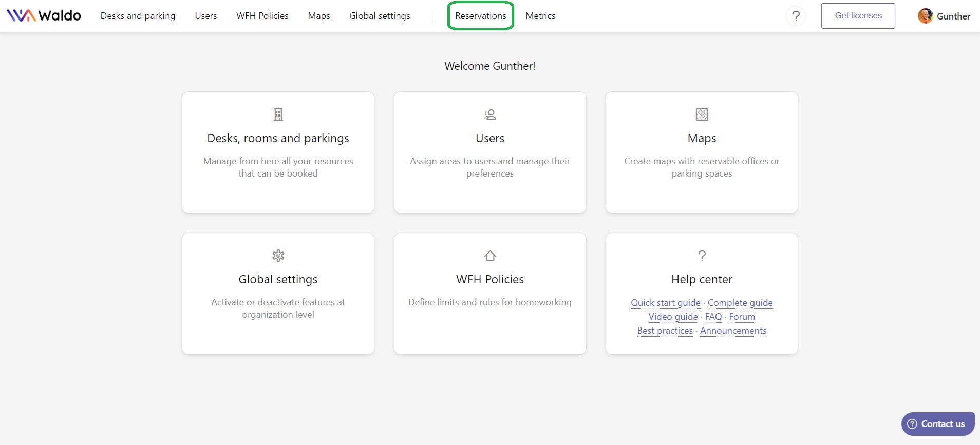
Task: Click the people icon on the Users card
Action: coord(490,114)
